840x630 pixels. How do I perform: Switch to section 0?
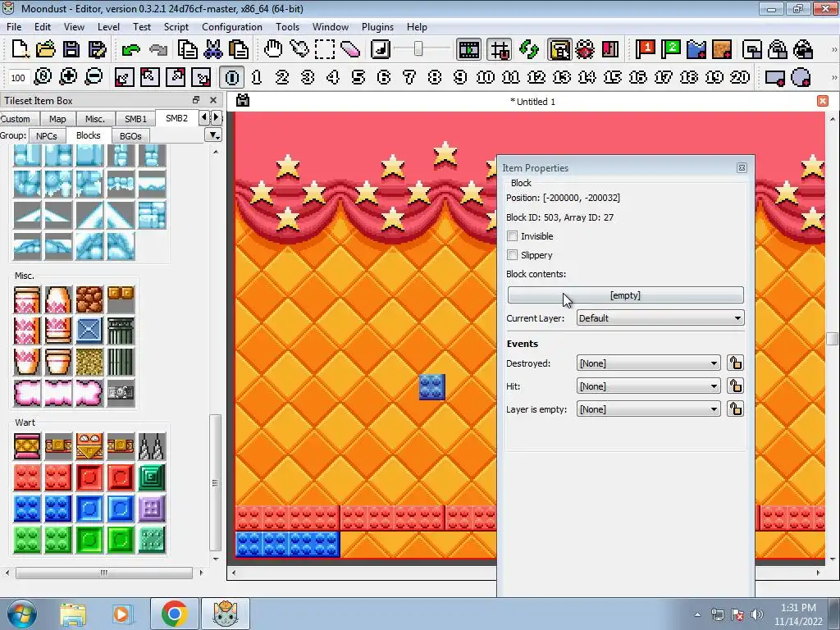click(232, 77)
